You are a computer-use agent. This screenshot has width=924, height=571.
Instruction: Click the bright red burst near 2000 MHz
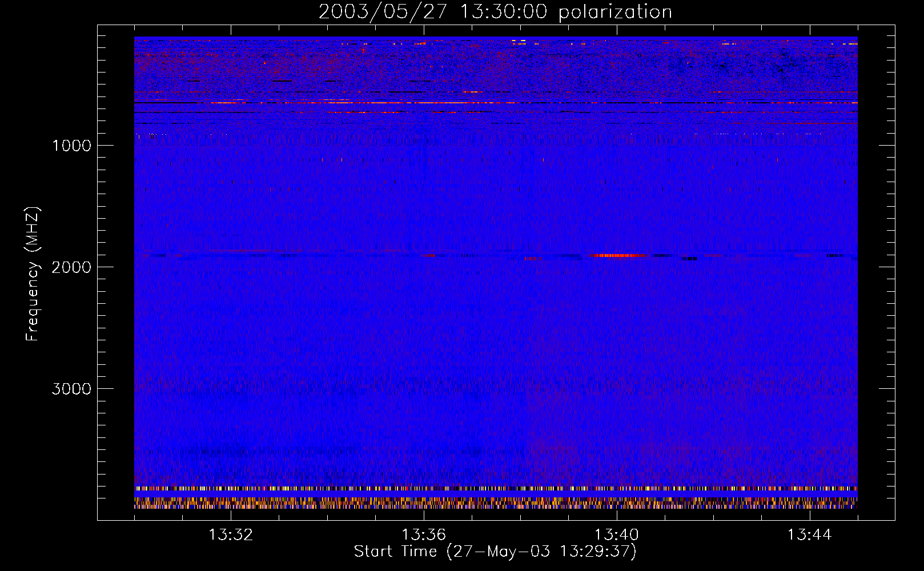(x=620, y=256)
